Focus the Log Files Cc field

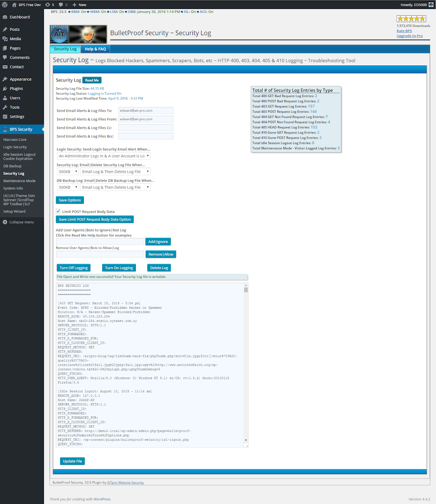tap(146, 128)
